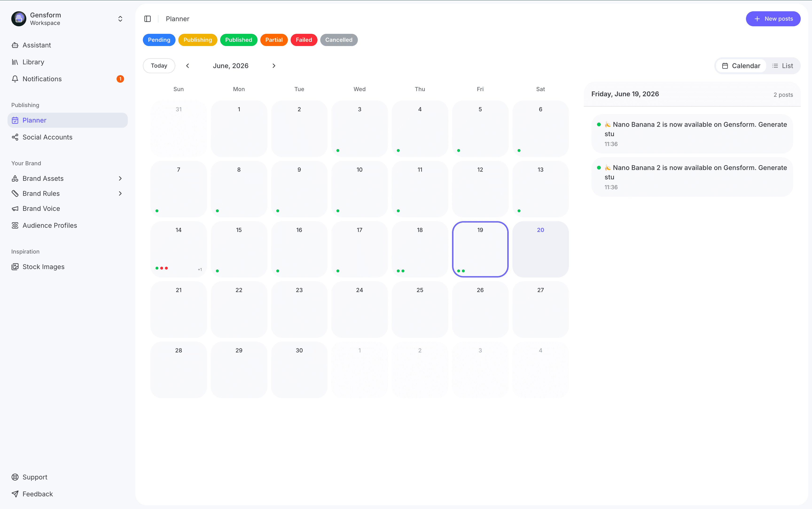Click the Gensform workspace logo avatar
812x509 pixels.
tap(19, 19)
